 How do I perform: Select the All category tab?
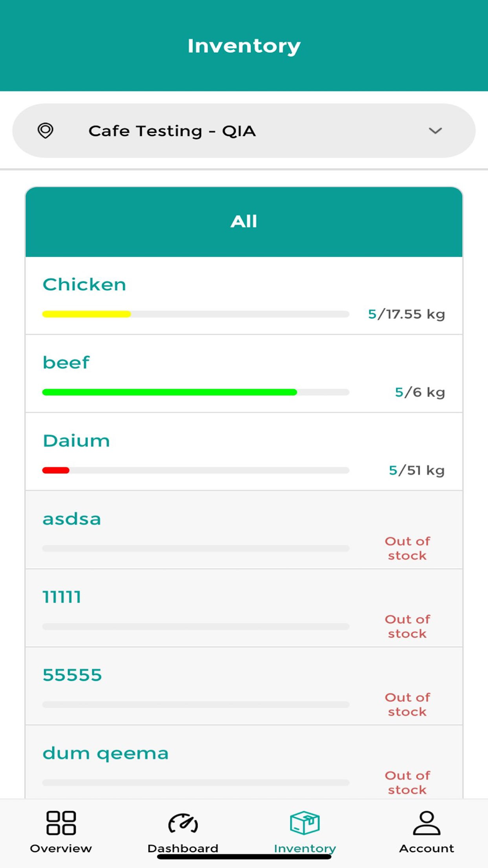[x=244, y=222]
